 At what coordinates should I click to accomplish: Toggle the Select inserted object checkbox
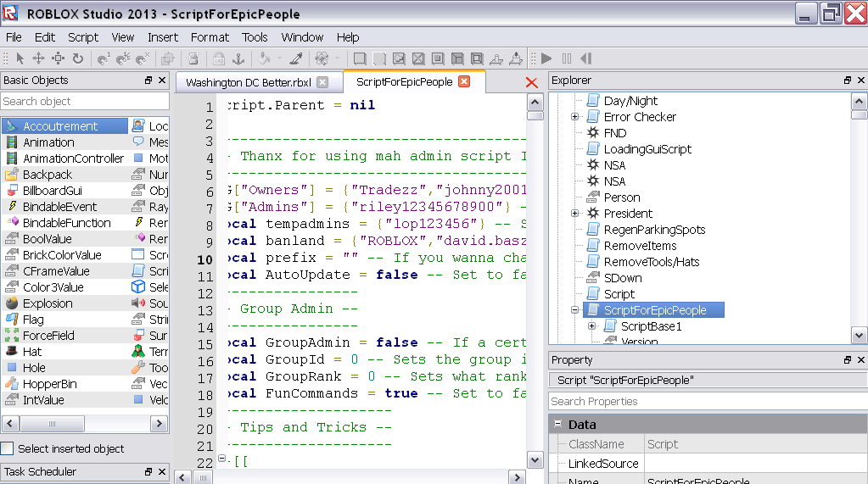(x=7, y=448)
